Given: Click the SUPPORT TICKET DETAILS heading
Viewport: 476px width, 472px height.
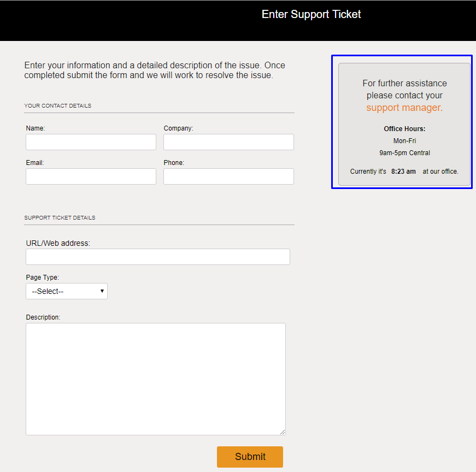Looking at the screenshot, I should pyautogui.click(x=60, y=217).
